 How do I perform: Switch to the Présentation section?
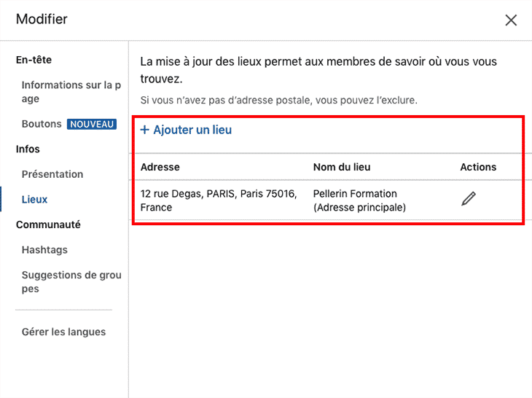click(52, 174)
